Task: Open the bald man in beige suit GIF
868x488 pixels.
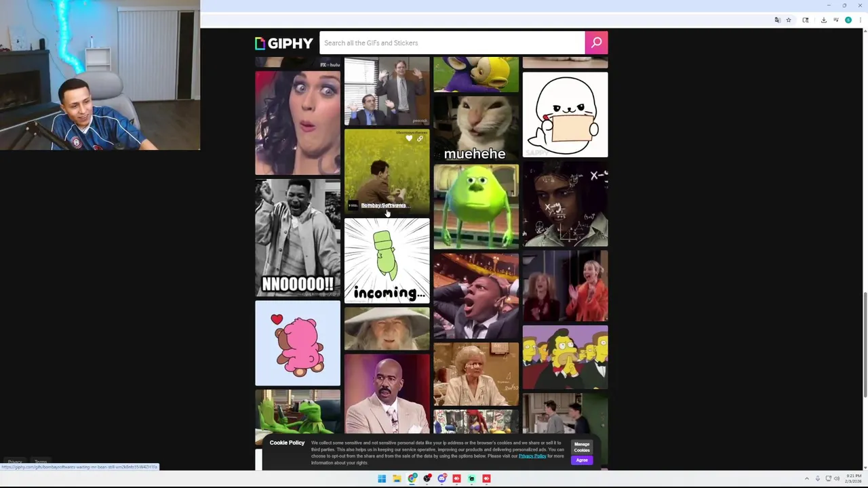Action: [x=387, y=394]
